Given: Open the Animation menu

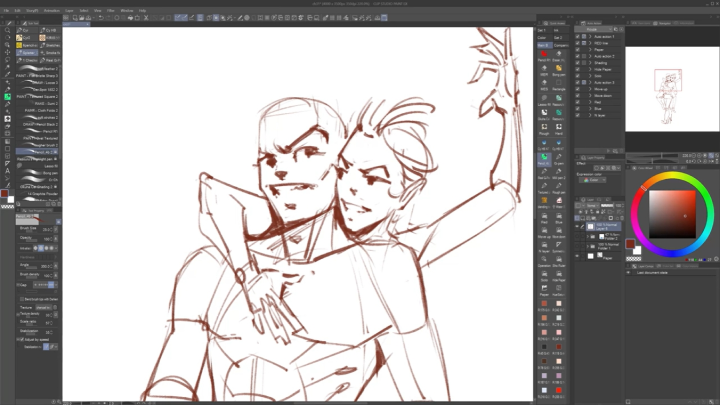Looking at the screenshot, I should click(51, 11).
